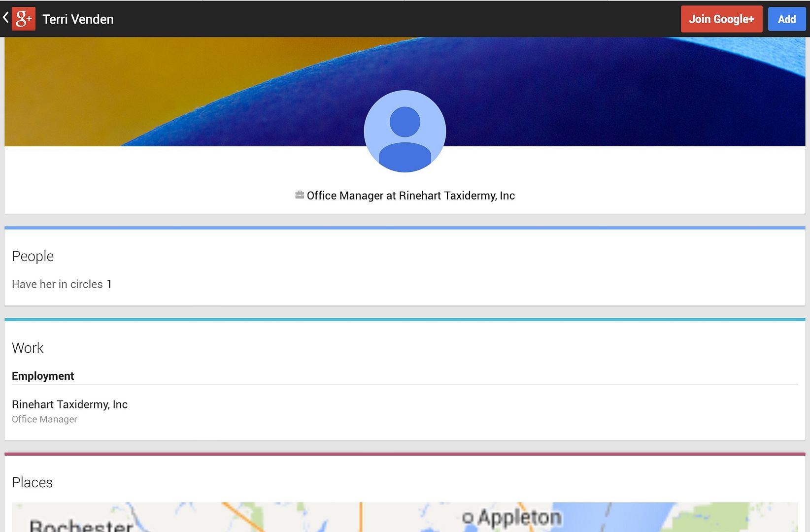Screen dimensions: 810x532
Task: Click the Rinehart Taxidermy, Inc employer entry
Action: pyautogui.click(x=69, y=404)
